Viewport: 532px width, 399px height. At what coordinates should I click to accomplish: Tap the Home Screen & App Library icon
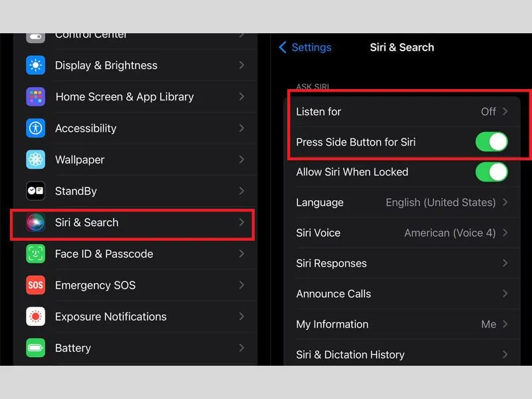36,96
